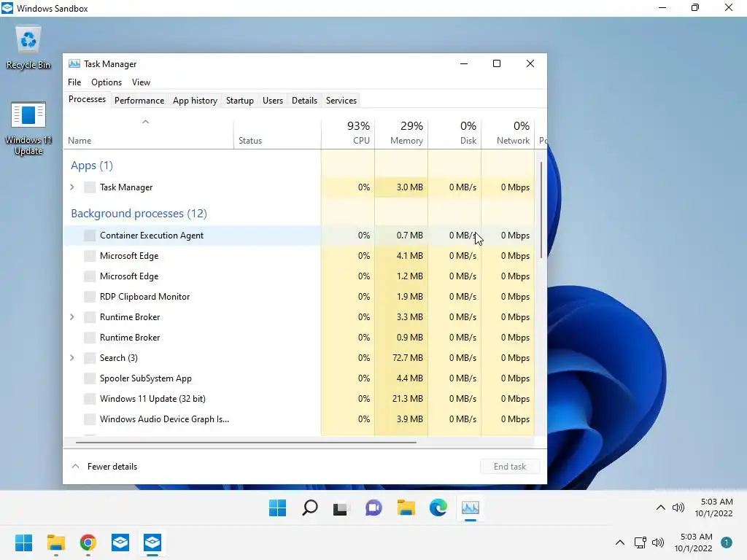Click the Apps (1) group header
The image size is (747, 560).
click(x=92, y=166)
